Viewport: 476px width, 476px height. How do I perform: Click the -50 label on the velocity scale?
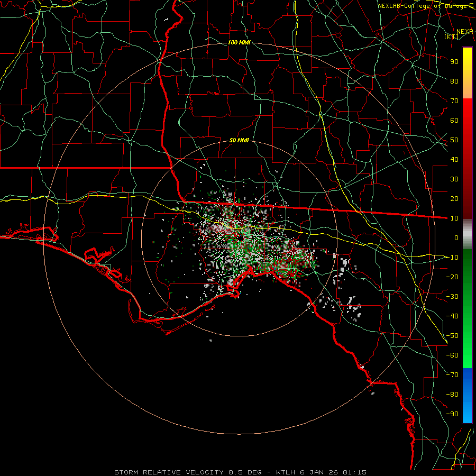pos(452,336)
